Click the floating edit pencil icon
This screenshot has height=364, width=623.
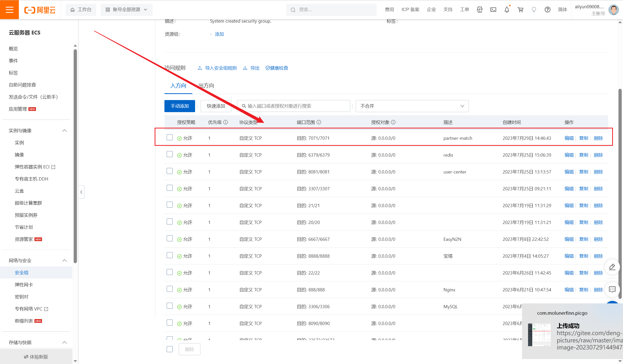[612, 267]
